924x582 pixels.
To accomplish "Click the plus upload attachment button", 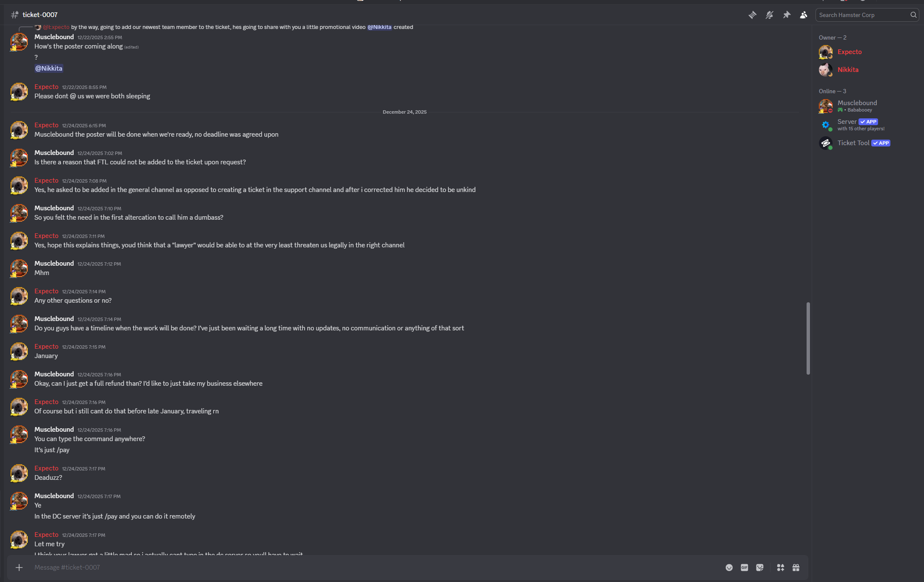I will coord(19,568).
